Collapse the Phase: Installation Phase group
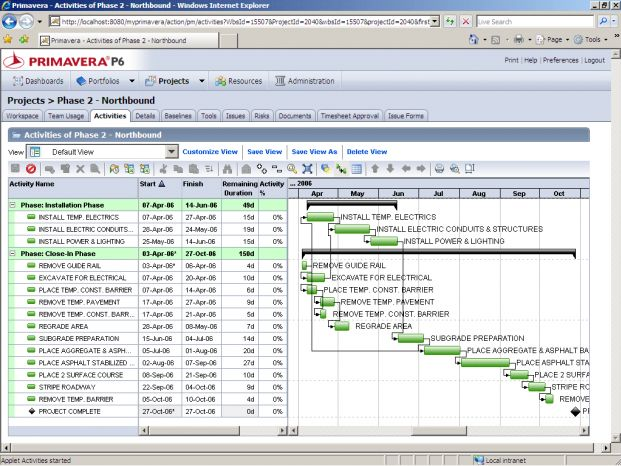This screenshot has width=621, height=466. coord(12,205)
